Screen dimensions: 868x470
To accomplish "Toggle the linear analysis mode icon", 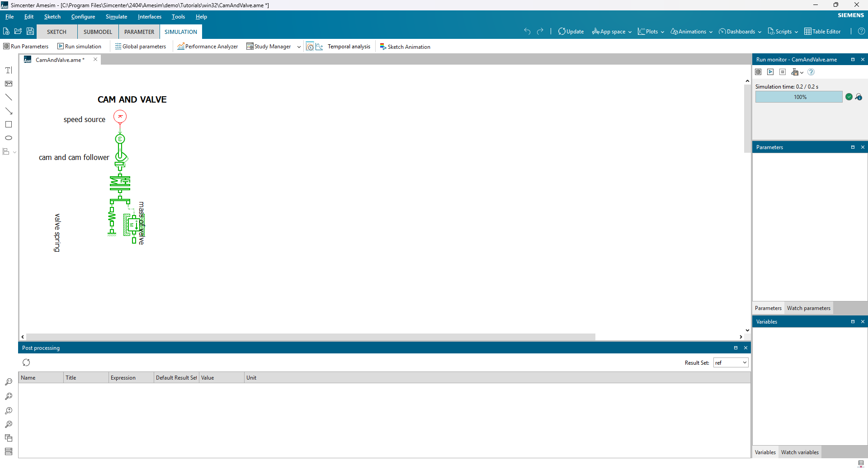I will pyautogui.click(x=320, y=47).
